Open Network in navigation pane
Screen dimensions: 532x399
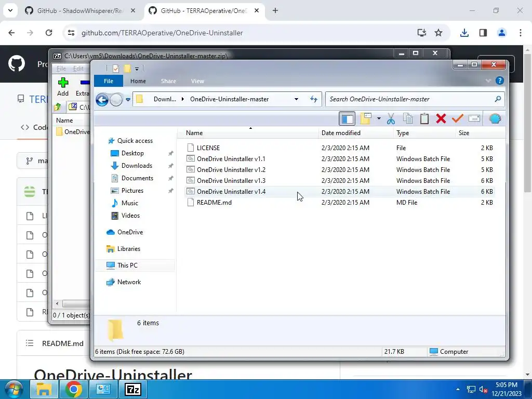(129, 282)
